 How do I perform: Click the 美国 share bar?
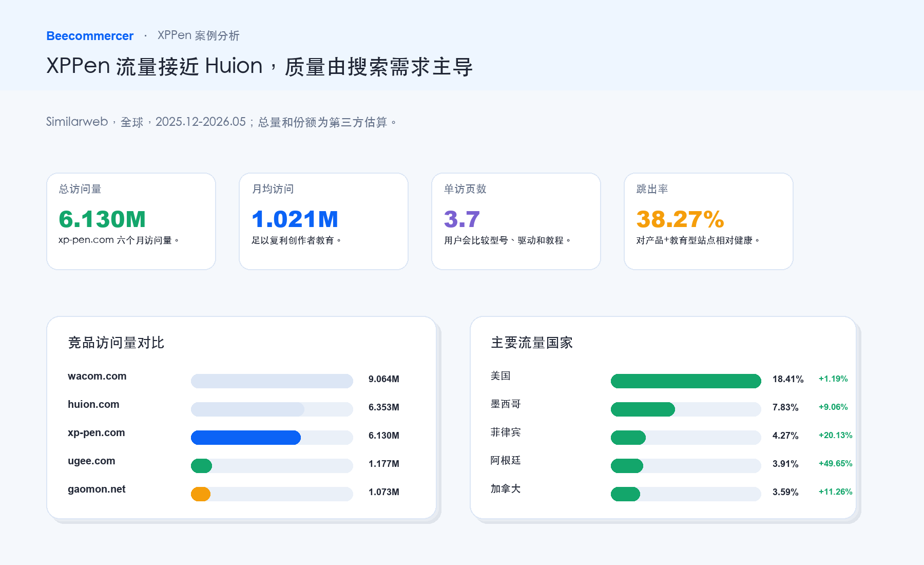686,381
